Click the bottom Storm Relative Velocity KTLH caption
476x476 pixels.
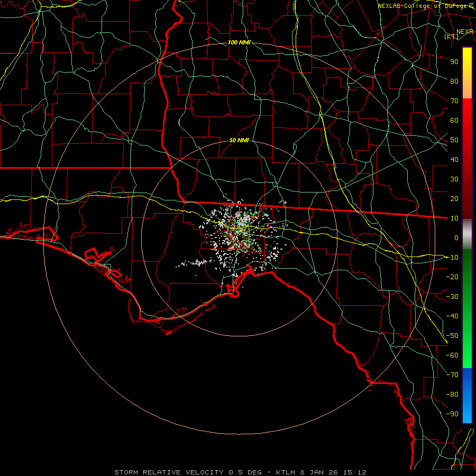click(x=240, y=472)
